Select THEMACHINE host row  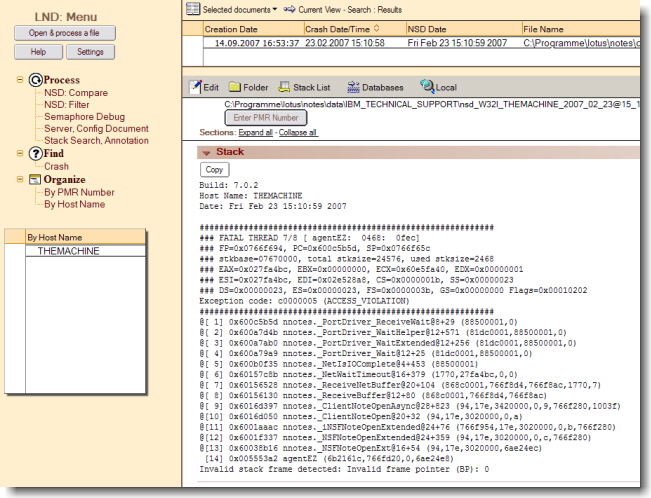tap(86, 251)
